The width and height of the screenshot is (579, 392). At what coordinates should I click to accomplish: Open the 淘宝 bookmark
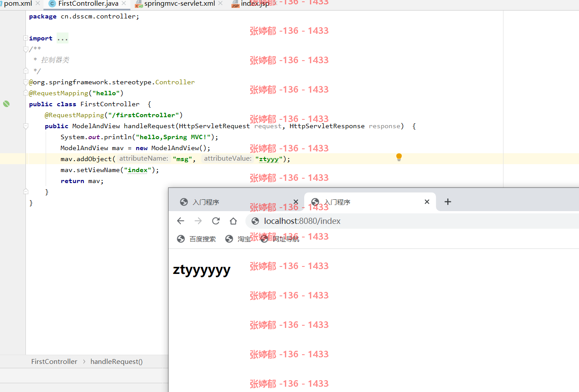pos(238,239)
